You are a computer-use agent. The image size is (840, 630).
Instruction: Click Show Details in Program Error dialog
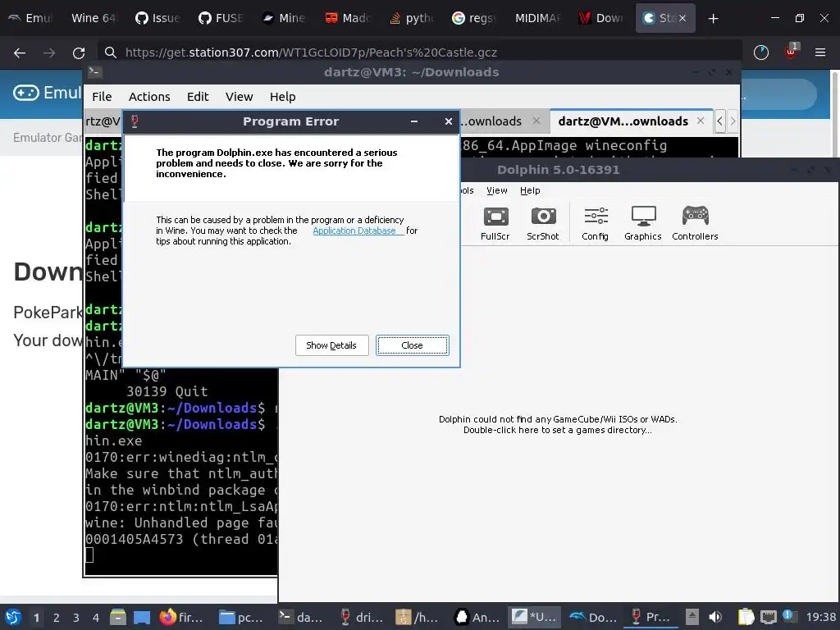[x=331, y=345]
